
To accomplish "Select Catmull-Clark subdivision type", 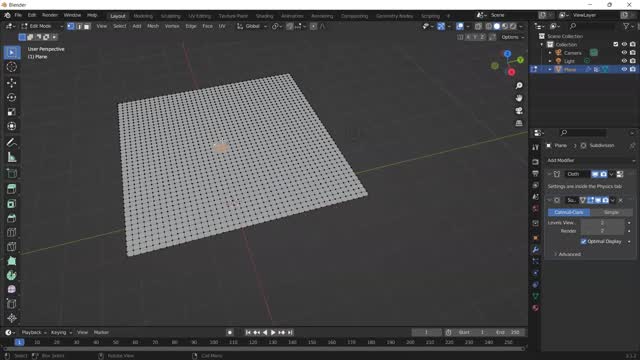I will point(569,212).
